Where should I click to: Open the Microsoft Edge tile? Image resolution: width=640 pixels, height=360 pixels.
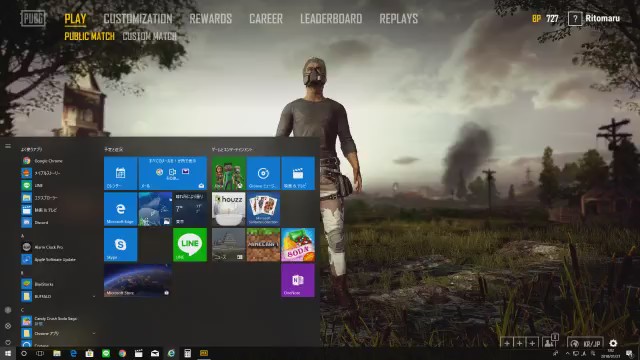[120, 209]
